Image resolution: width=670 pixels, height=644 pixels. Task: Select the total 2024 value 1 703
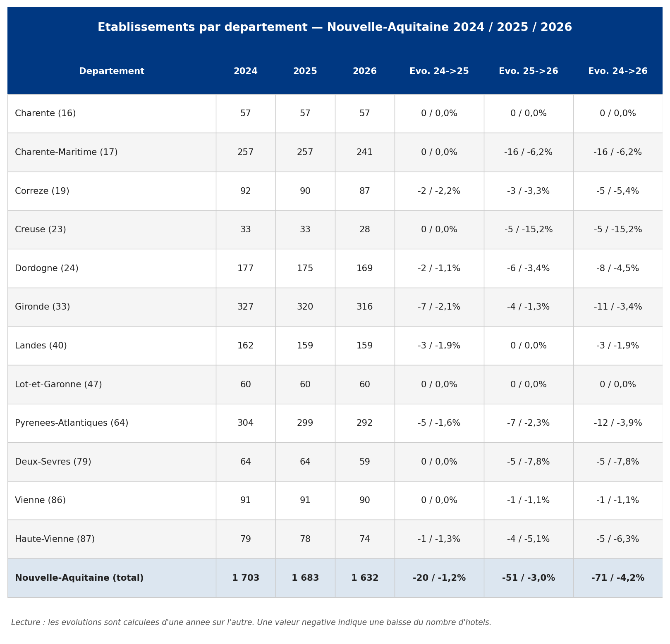[x=246, y=578]
